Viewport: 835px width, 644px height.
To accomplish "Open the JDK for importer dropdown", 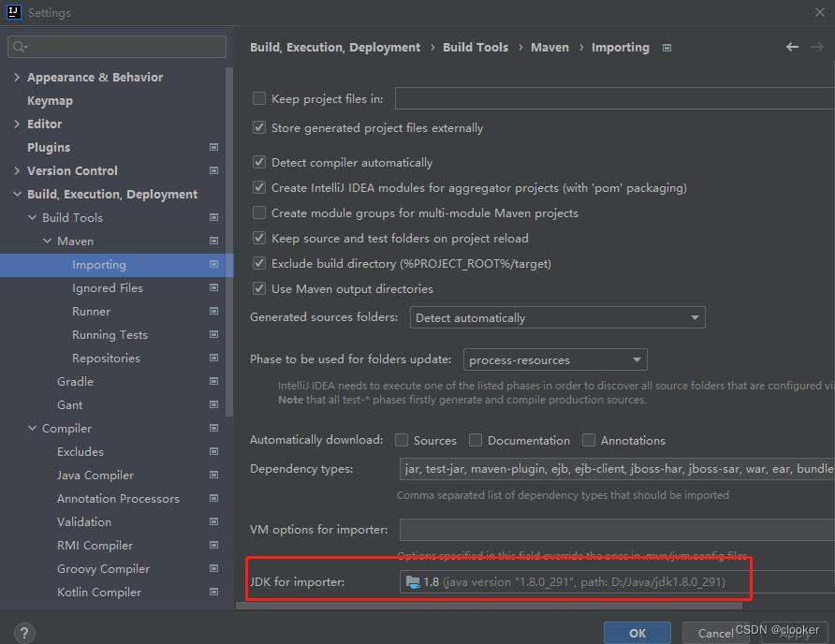I will [617, 581].
